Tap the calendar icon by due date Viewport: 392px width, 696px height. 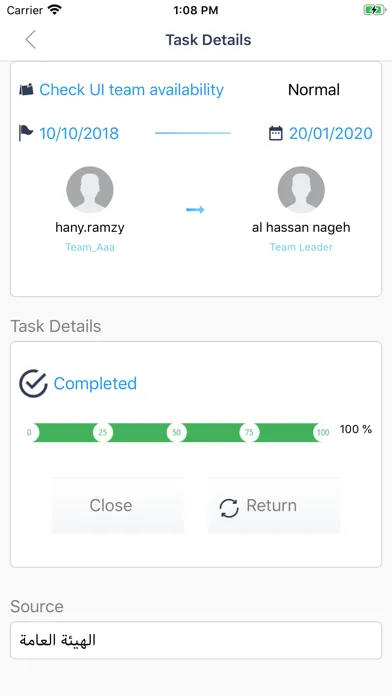pos(276,133)
